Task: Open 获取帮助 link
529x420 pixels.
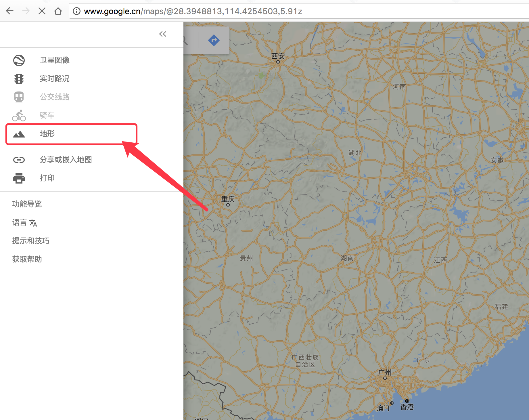Action: tap(27, 259)
